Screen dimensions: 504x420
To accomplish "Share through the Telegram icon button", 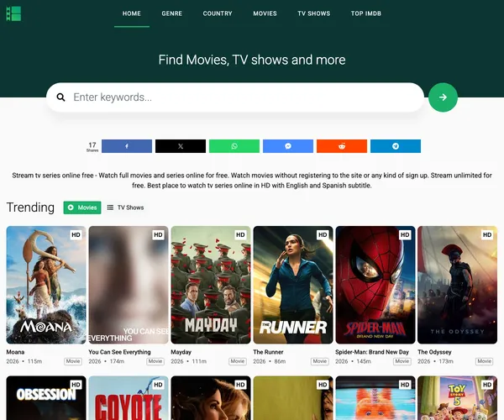I will [396, 146].
